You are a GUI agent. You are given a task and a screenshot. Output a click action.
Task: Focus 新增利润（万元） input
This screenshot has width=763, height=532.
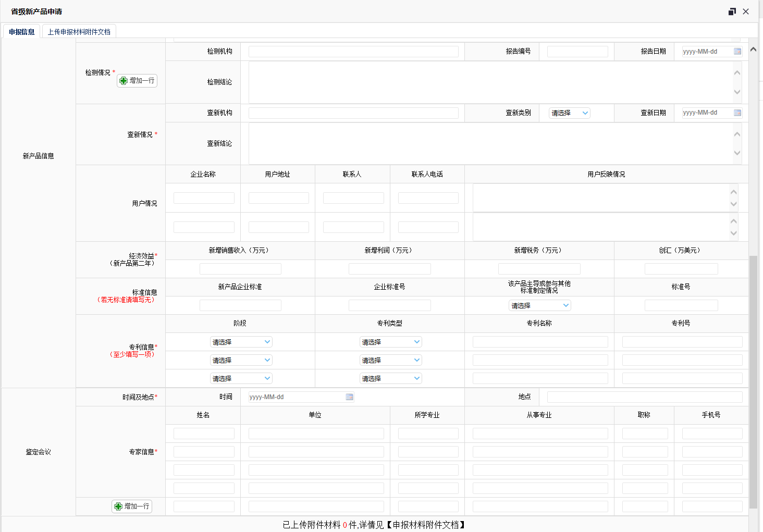point(390,269)
